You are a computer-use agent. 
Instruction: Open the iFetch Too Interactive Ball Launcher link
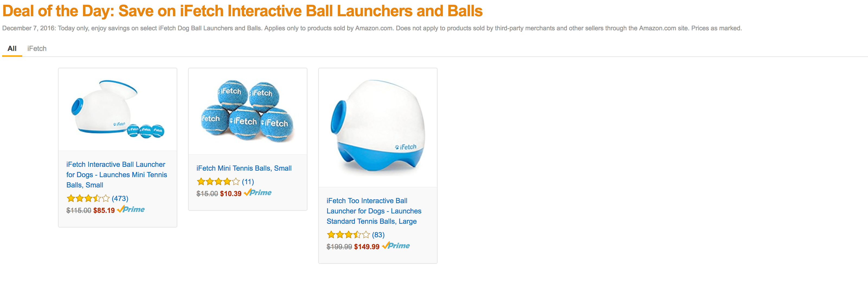coord(373,211)
